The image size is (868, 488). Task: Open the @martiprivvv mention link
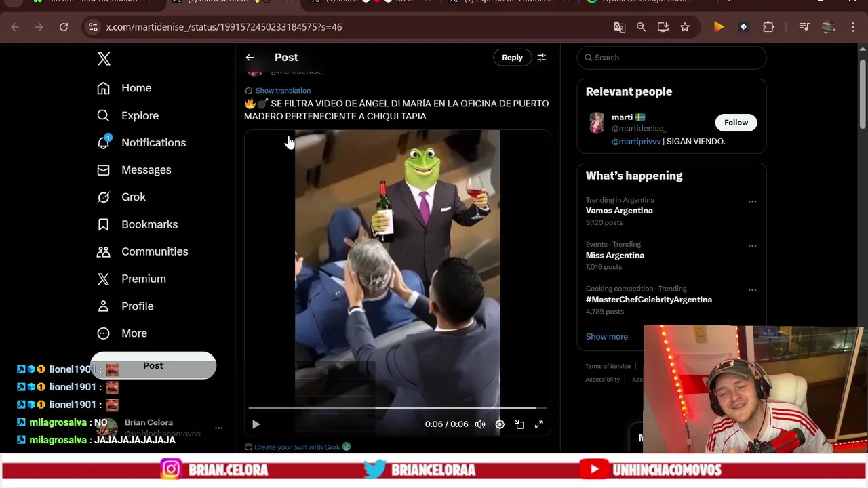point(636,142)
